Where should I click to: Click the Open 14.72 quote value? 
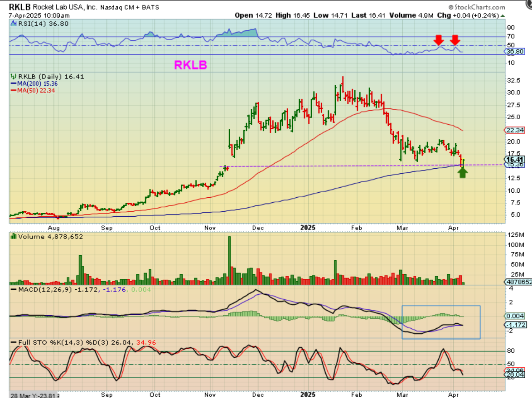tap(253, 16)
